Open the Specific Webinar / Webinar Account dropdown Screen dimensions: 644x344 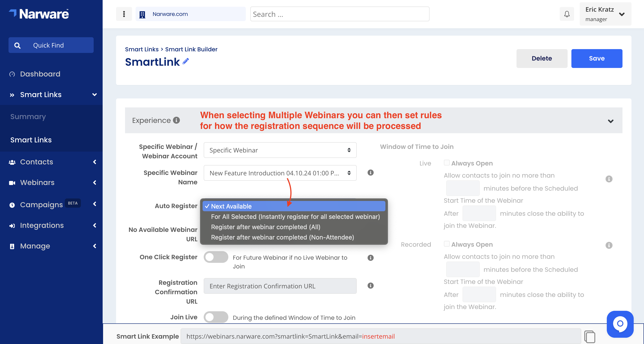point(280,150)
